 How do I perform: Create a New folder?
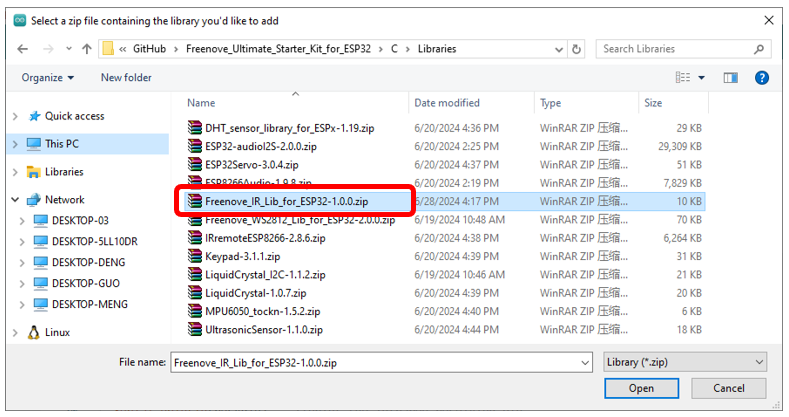[126, 77]
